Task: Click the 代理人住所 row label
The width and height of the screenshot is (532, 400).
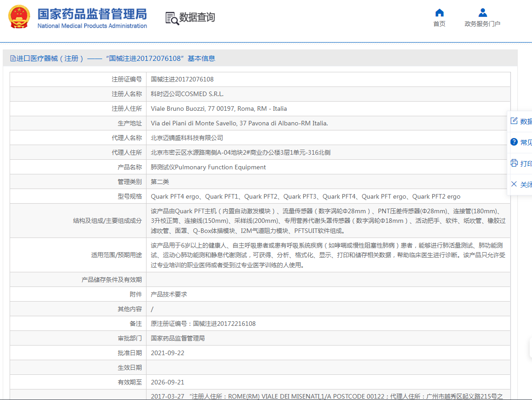Action: tap(126, 152)
